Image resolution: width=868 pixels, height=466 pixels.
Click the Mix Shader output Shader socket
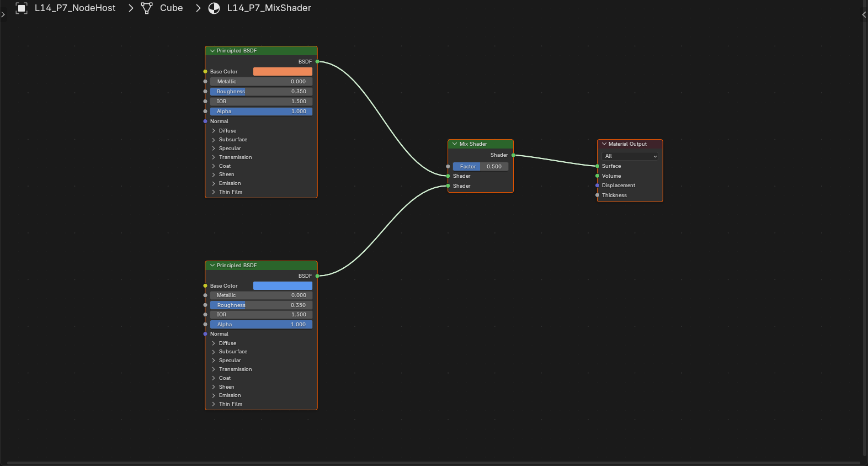point(513,155)
